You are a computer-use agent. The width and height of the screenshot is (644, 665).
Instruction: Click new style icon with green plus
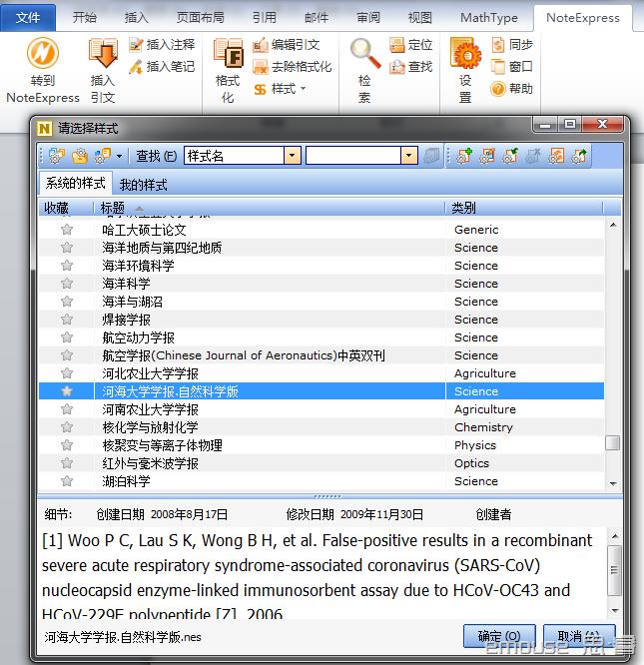[x=464, y=156]
